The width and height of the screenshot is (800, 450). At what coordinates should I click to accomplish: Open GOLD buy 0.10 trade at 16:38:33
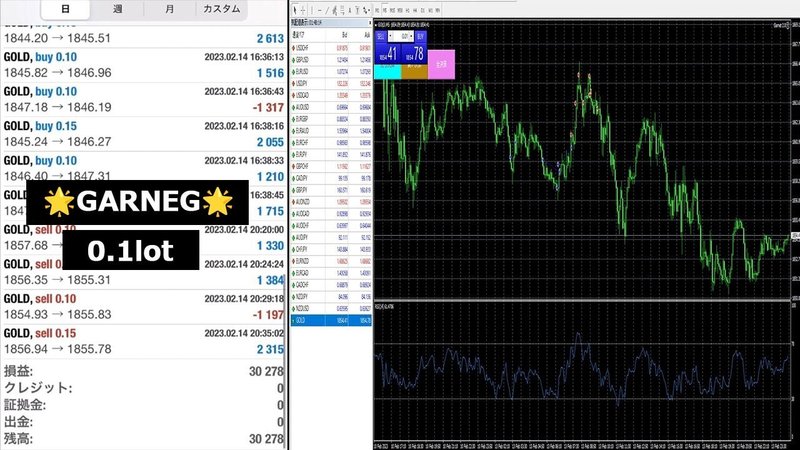pyautogui.click(x=143, y=169)
